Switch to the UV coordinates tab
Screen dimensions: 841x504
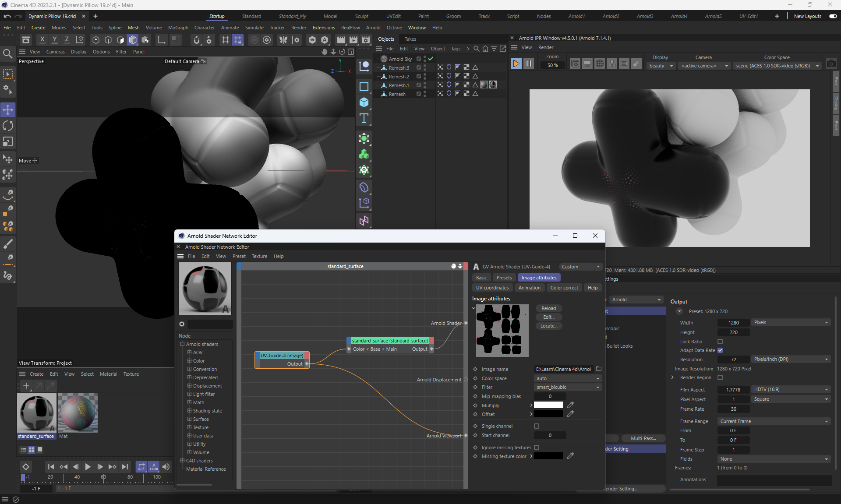tap(492, 288)
